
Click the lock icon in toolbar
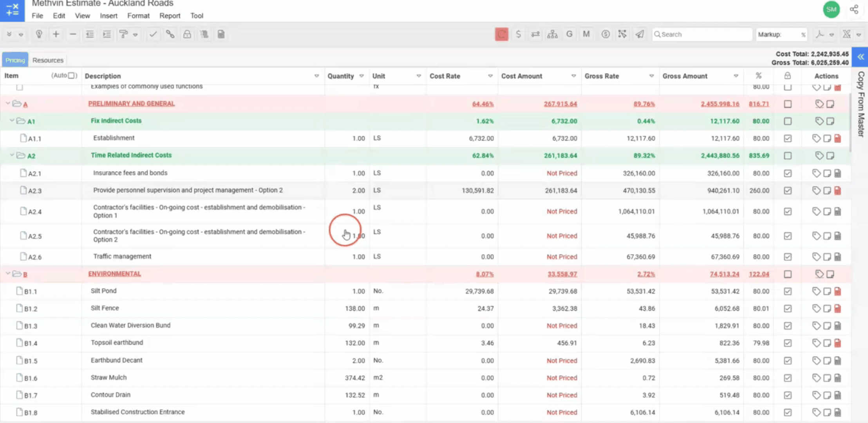187,34
